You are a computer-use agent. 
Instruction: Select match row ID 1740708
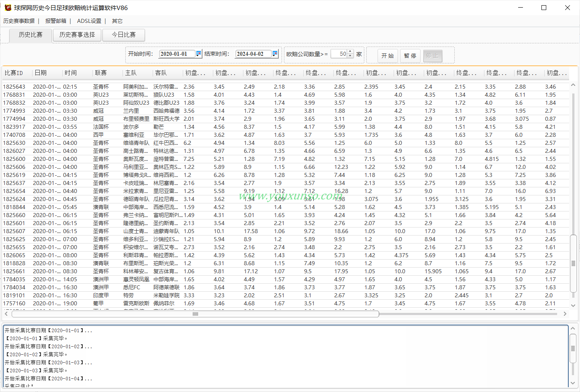pyautogui.click(x=286, y=135)
